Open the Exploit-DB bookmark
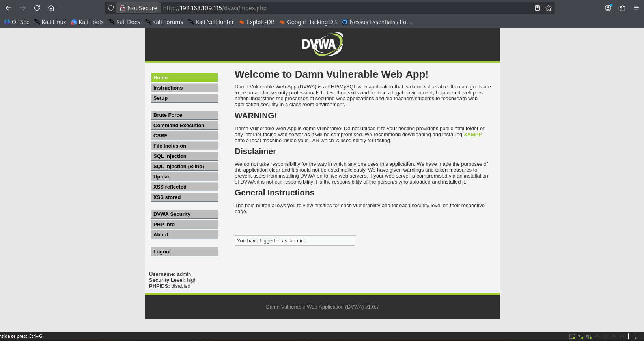644x341 pixels. pyautogui.click(x=256, y=22)
